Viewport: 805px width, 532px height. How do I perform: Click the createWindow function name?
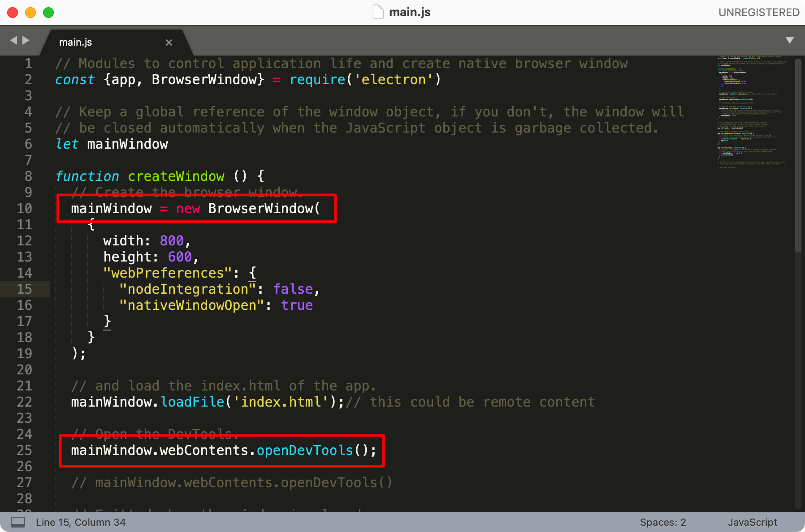176,176
